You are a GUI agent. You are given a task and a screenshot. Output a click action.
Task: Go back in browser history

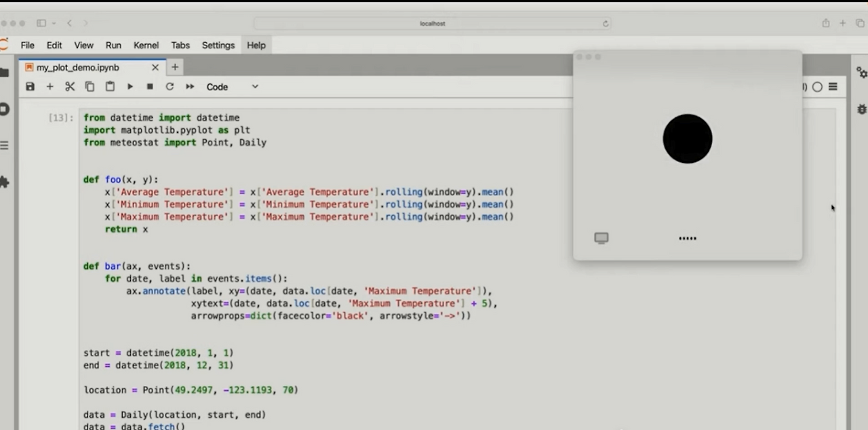[69, 23]
